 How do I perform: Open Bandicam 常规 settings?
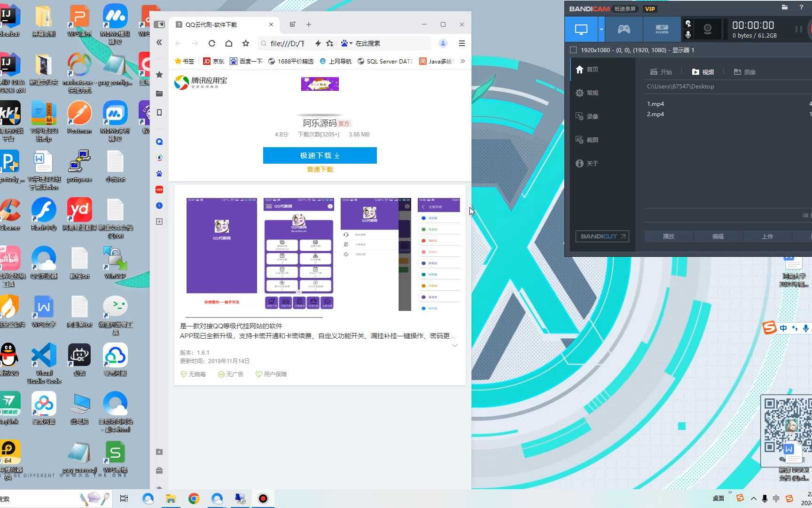point(587,93)
